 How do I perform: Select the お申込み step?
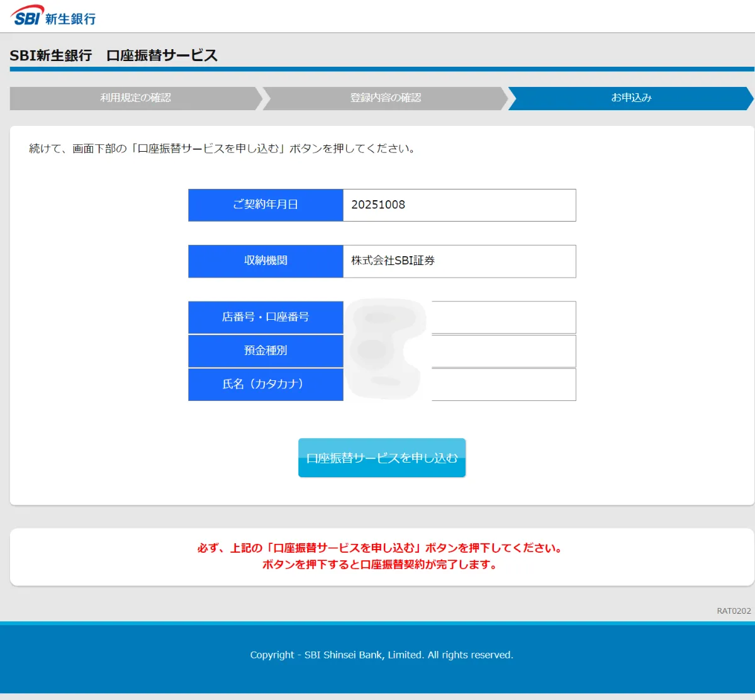tap(631, 98)
